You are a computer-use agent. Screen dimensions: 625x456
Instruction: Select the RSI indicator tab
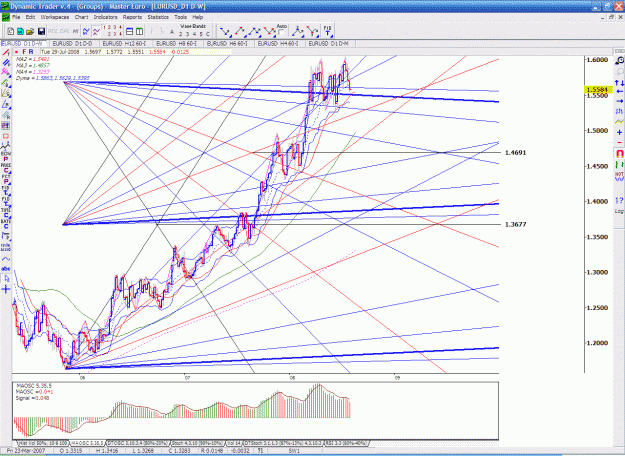346,443
